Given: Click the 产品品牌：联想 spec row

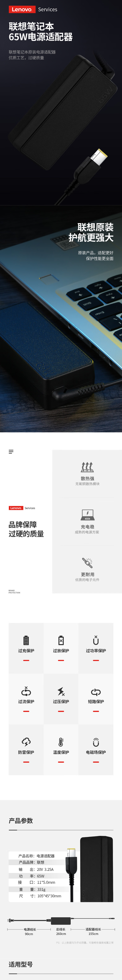Looking at the screenshot, I should coord(32,862).
